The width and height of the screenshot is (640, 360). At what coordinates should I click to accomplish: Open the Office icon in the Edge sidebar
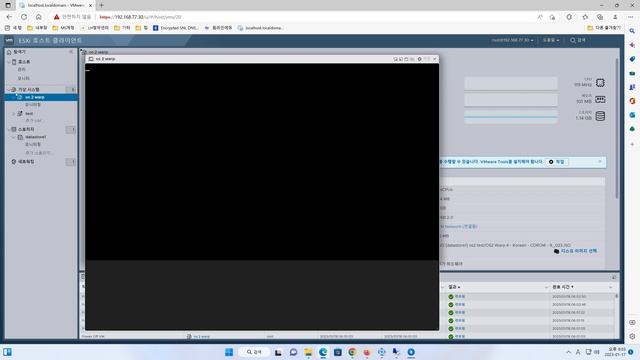(x=632, y=101)
